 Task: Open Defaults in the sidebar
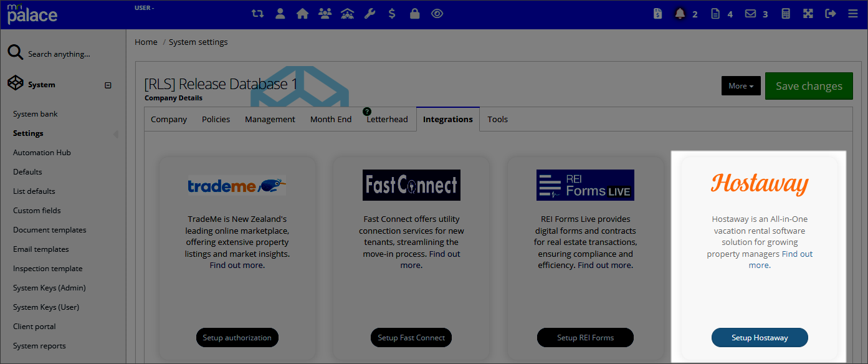[x=27, y=172]
